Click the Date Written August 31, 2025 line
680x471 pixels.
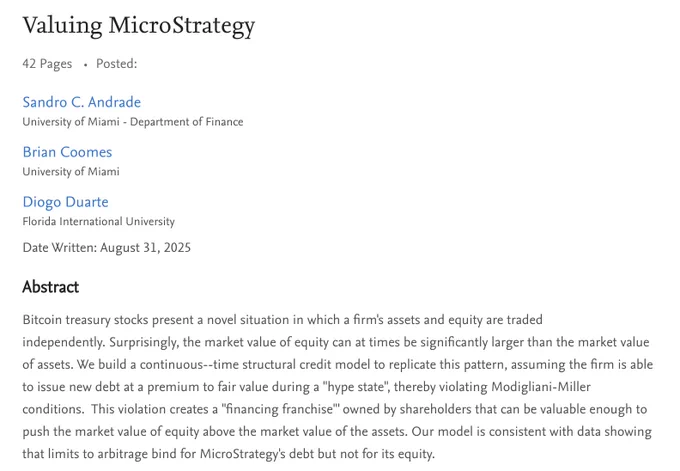(x=107, y=248)
